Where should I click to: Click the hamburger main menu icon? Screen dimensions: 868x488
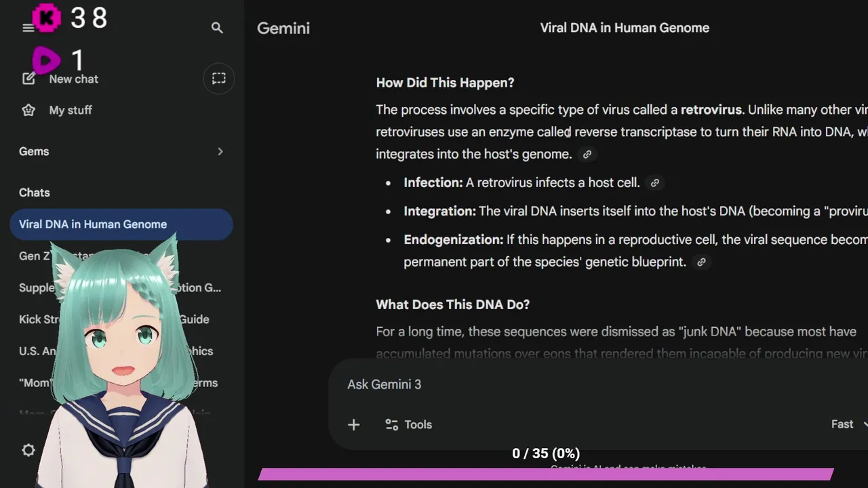tap(28, 28)
